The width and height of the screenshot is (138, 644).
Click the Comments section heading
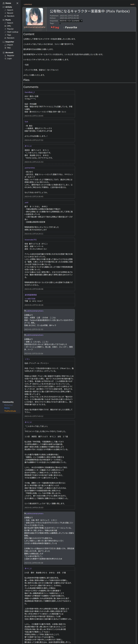tap(31, 87)
